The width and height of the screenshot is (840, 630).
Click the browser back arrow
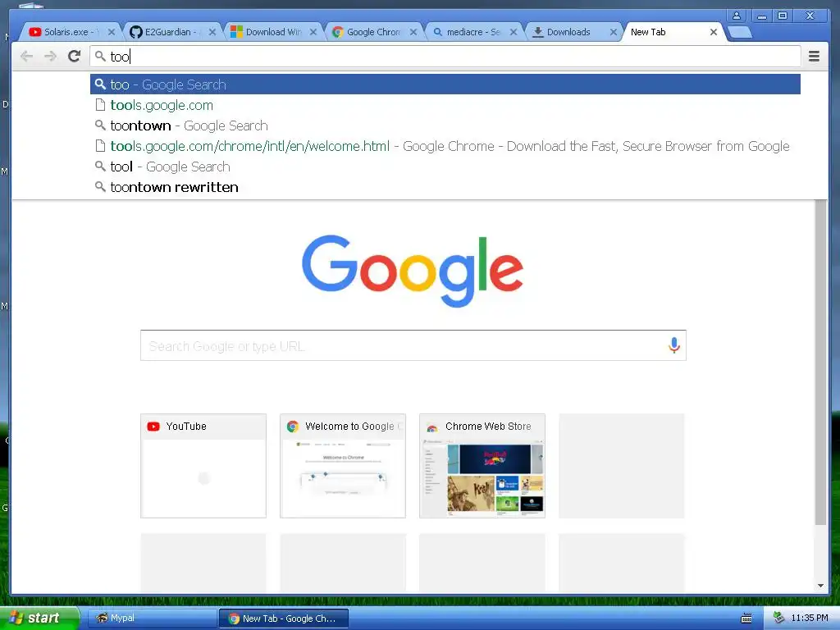point(26,57)
